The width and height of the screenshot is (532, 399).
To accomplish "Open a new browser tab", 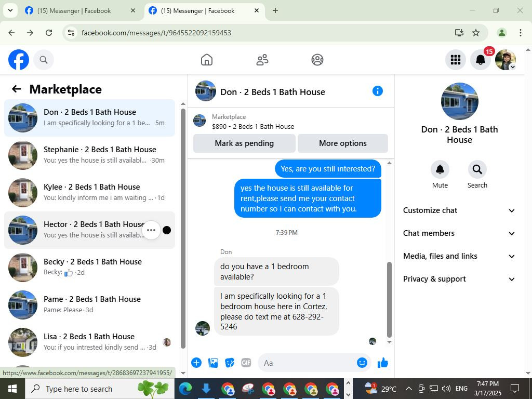I will pyautogui.click(x=275, y=10).
